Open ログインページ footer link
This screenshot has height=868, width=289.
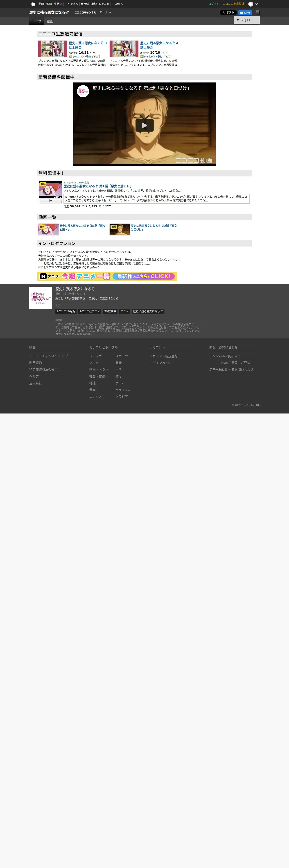[160, 363]
